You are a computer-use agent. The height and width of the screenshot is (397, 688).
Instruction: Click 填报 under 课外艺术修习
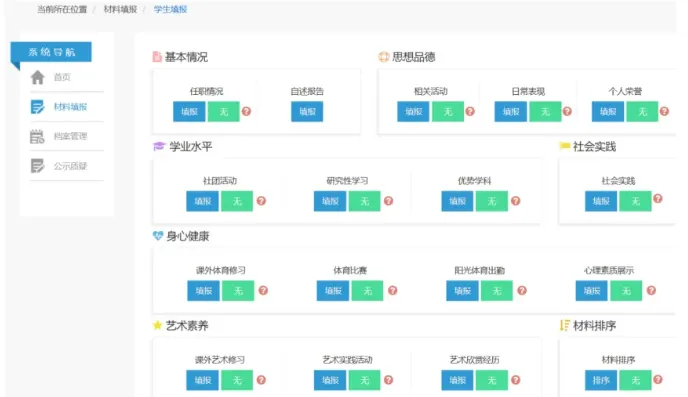click(202, 380)
